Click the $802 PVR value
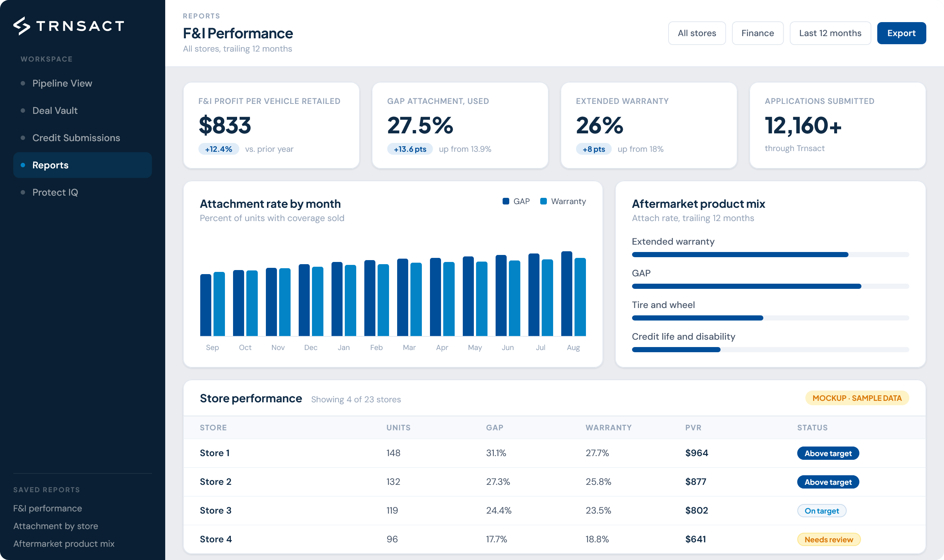Viewport: 944px width, 560px height. pyautogui.click(x=697, y=511)
